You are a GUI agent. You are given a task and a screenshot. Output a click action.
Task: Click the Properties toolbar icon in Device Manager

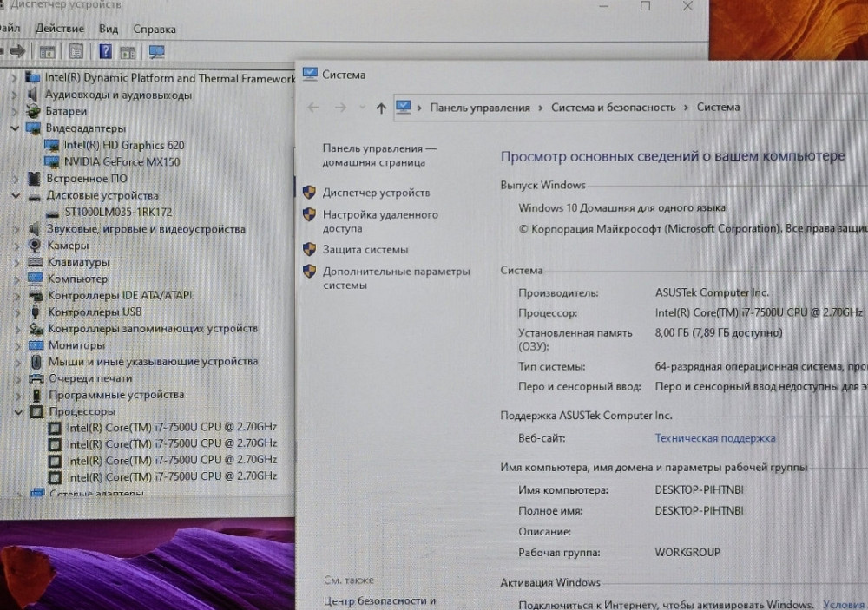pos(76,52)
